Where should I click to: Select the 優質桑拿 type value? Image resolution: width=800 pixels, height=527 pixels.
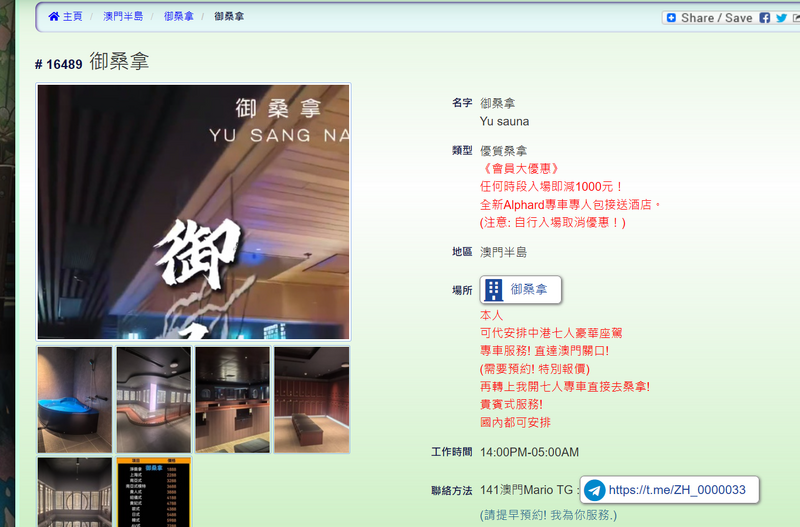503,151
